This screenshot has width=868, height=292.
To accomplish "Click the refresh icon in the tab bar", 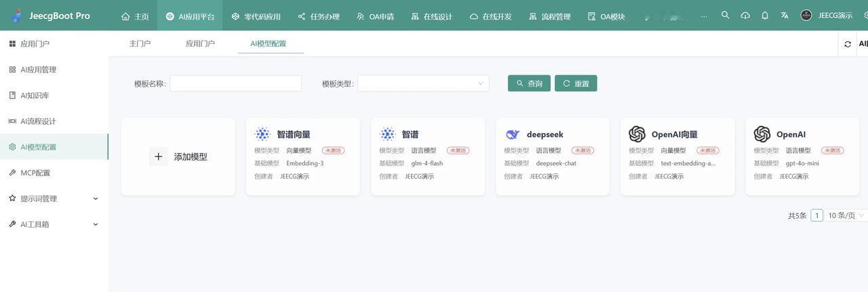I will pyautogui.click(x=848, y=44).
